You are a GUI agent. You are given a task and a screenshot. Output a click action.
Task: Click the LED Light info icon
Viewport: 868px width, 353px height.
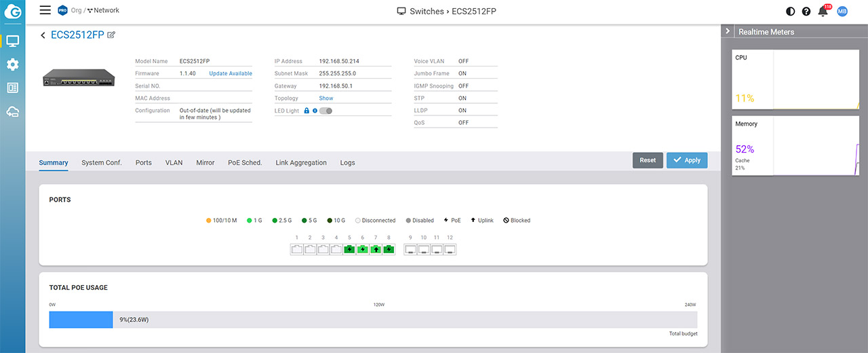click(315, 111)
